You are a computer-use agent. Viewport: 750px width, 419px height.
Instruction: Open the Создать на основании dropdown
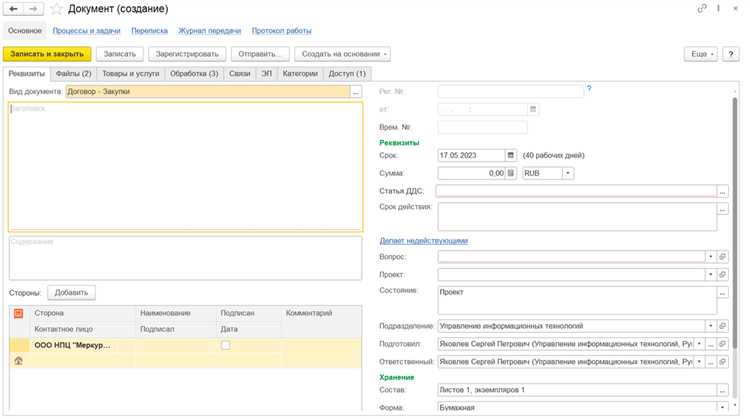(342, 54)
